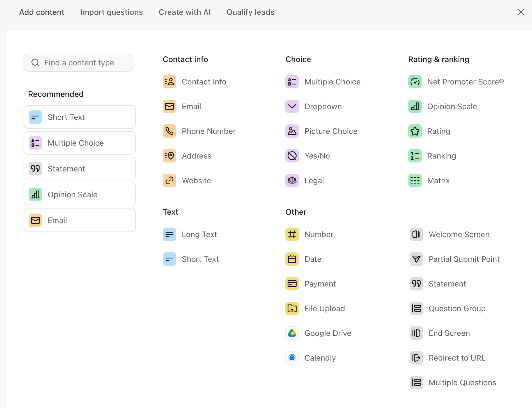Choose recommended Opinion Scale card
Image resolution: width=532 pixels, height=408 pixels.
[80, 194]
